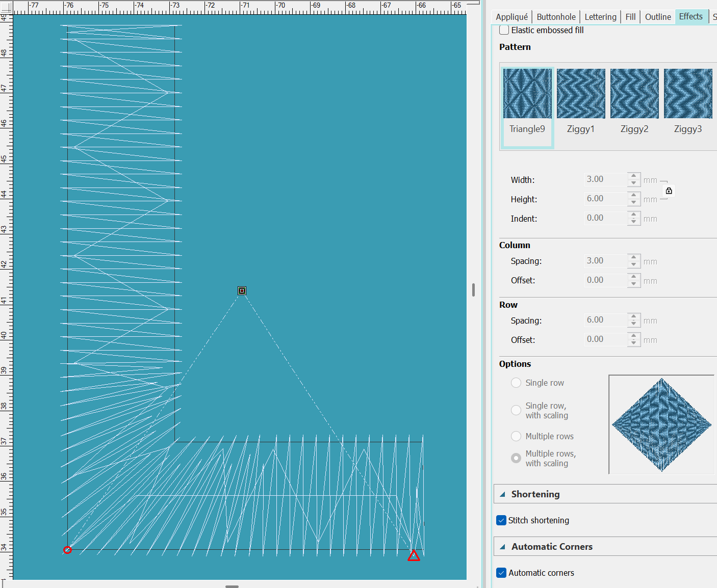Screen dimensions: 717x588
Task: Decrease Column Spacing with down arrow
Action: point(634,264)
